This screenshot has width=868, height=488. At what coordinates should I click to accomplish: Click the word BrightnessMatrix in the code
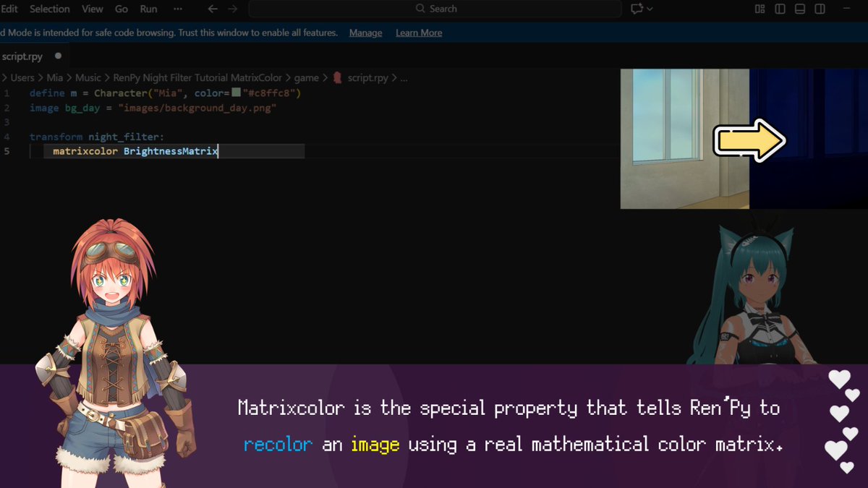click(171, 151)
